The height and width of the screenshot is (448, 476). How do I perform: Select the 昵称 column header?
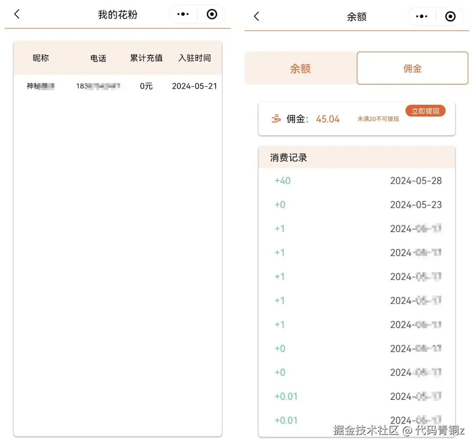(41, 58)
